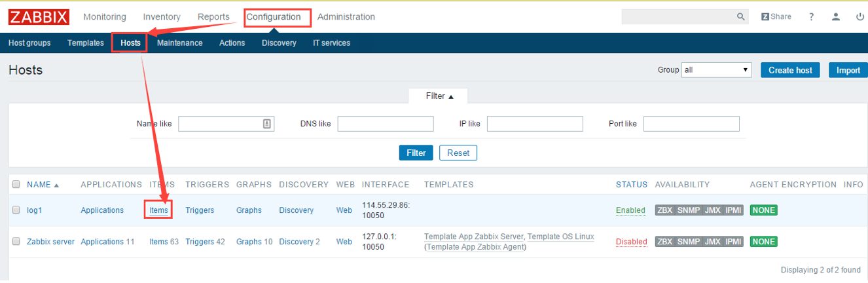Click JMX availability badge for log1

[x=712, y=210]
